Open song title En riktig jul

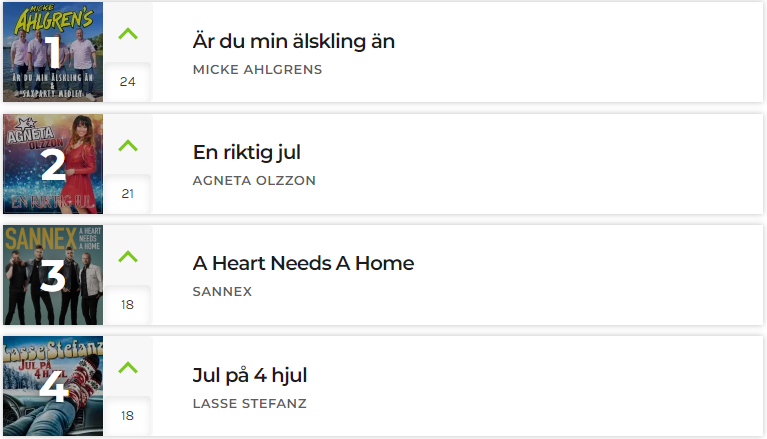247,152
